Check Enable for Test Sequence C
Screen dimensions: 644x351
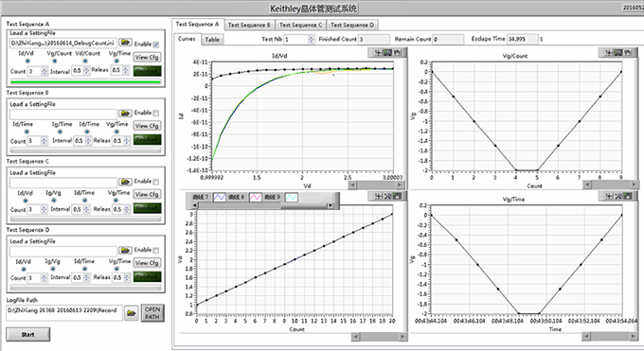[x=156, y=182]
